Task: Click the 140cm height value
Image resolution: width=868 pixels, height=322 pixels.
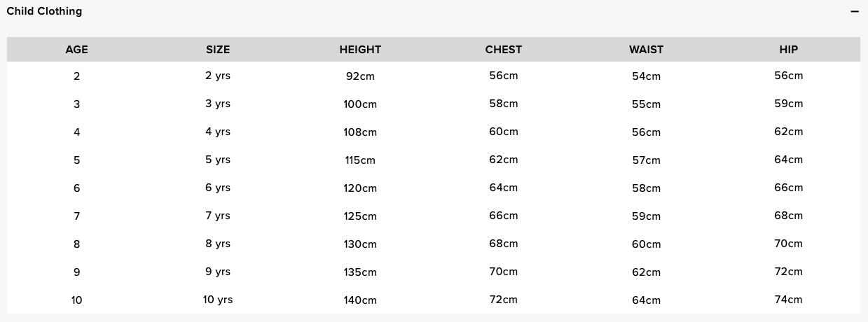Action: tap(360, 300)
